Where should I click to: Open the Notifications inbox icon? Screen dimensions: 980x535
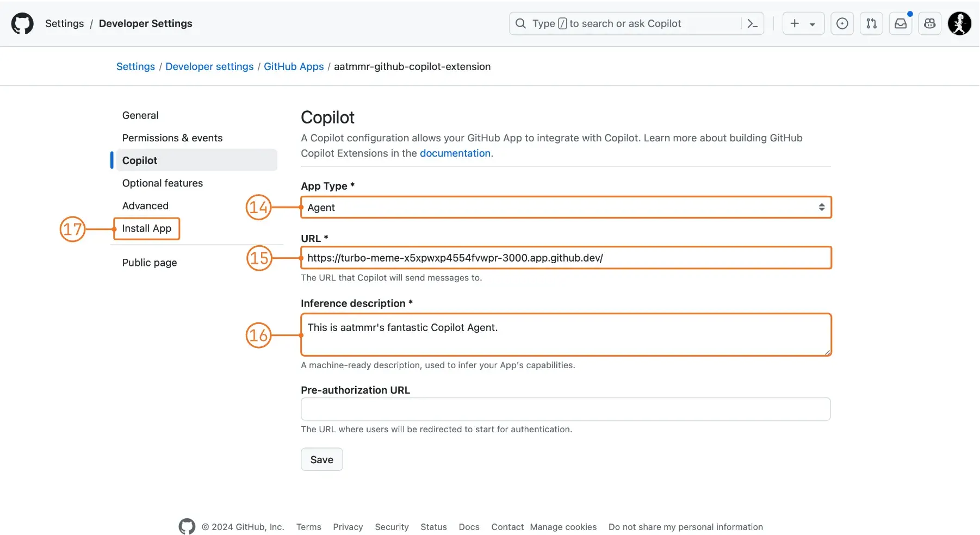[x=901, y=23]
